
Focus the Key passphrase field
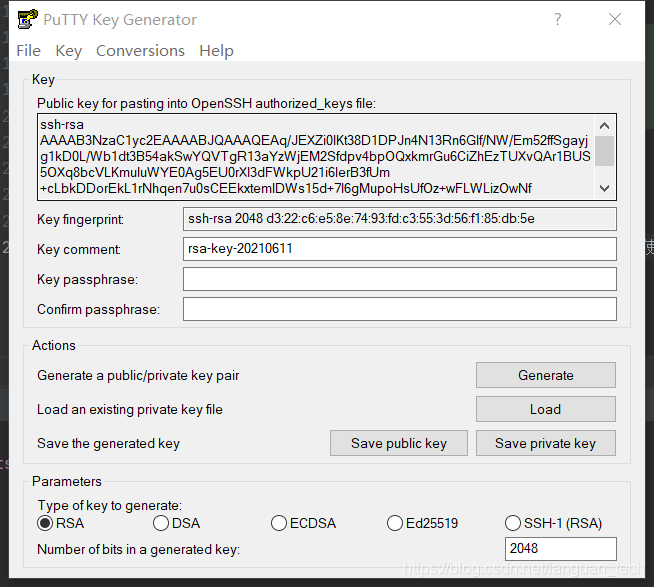coord(400,279)
